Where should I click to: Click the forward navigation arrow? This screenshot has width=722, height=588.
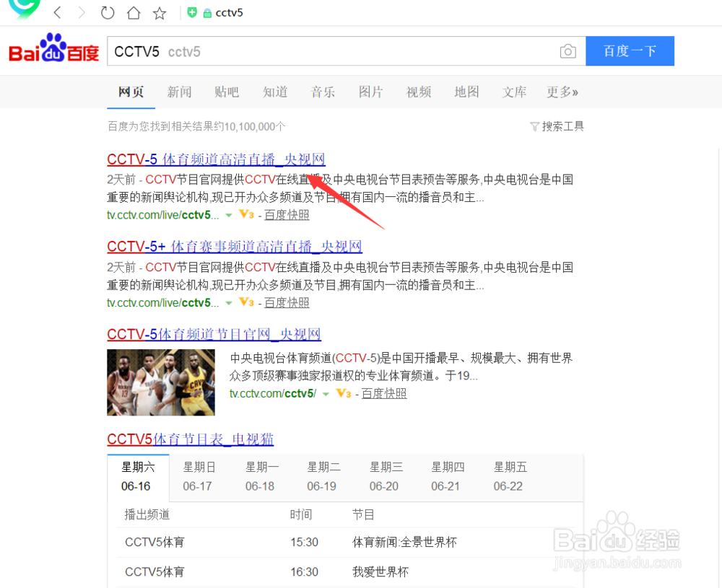point(82,12)
